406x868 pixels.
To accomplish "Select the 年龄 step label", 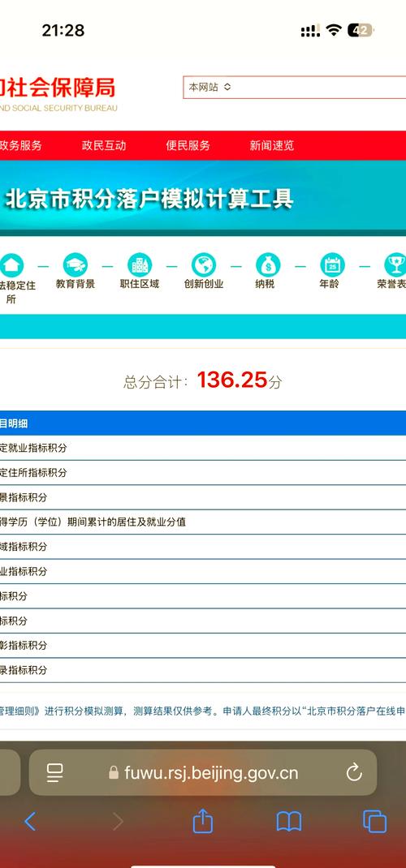I will coord(329,284).
